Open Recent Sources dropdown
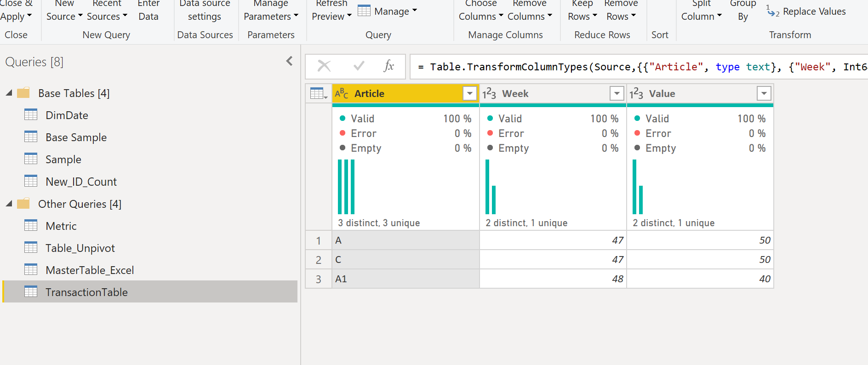The height and width of the screenshot is (365, 868). pyautogui.click(x=107, y=10)
